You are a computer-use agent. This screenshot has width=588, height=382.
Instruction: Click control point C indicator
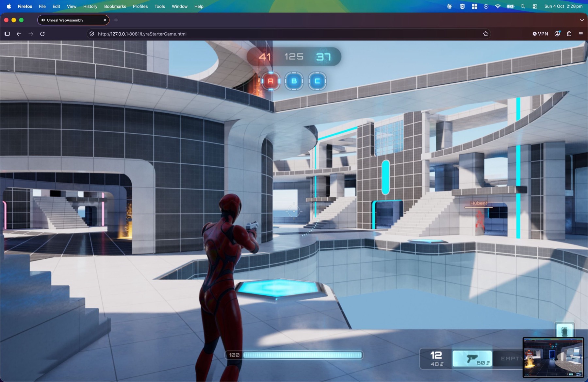[317, 81]
